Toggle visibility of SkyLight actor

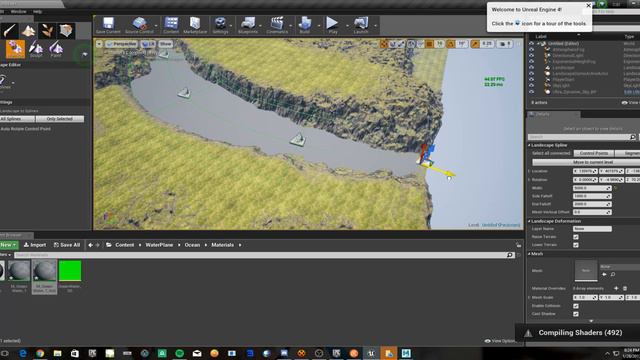click(x=531, y=86)
